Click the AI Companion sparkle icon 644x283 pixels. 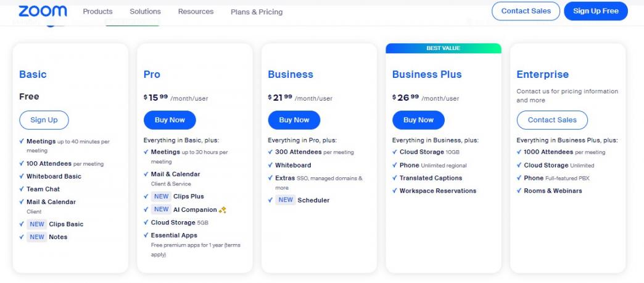[x=223, y=210]
